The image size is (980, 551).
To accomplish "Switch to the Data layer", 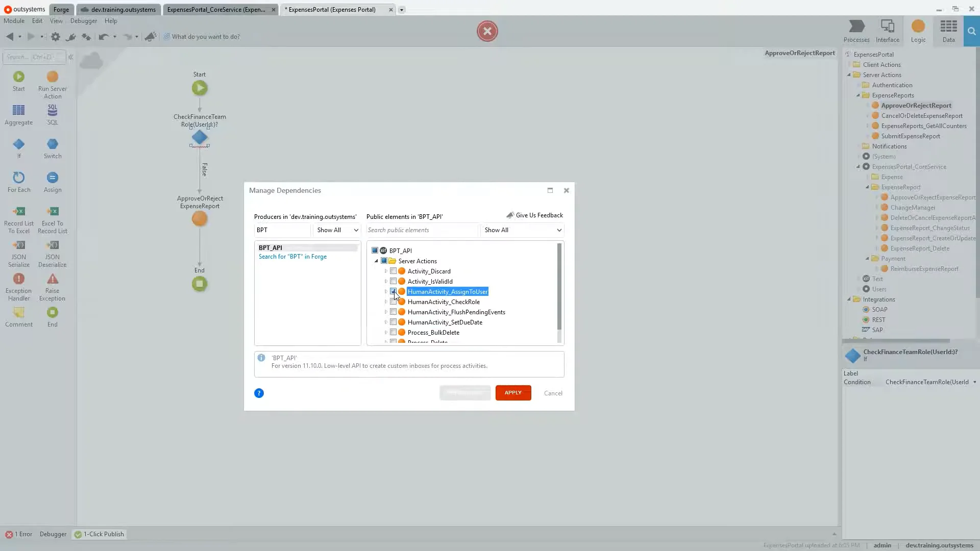I will pos(949,31).
